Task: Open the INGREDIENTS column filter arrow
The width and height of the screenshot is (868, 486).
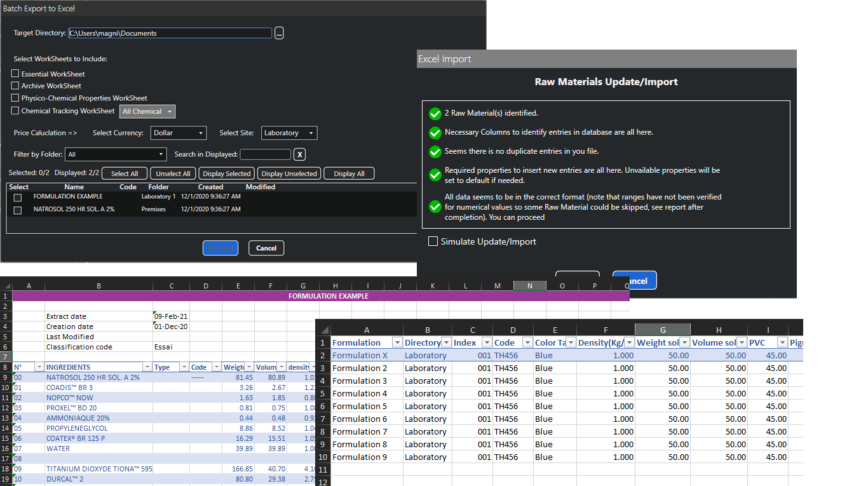Action: [147, 367]
